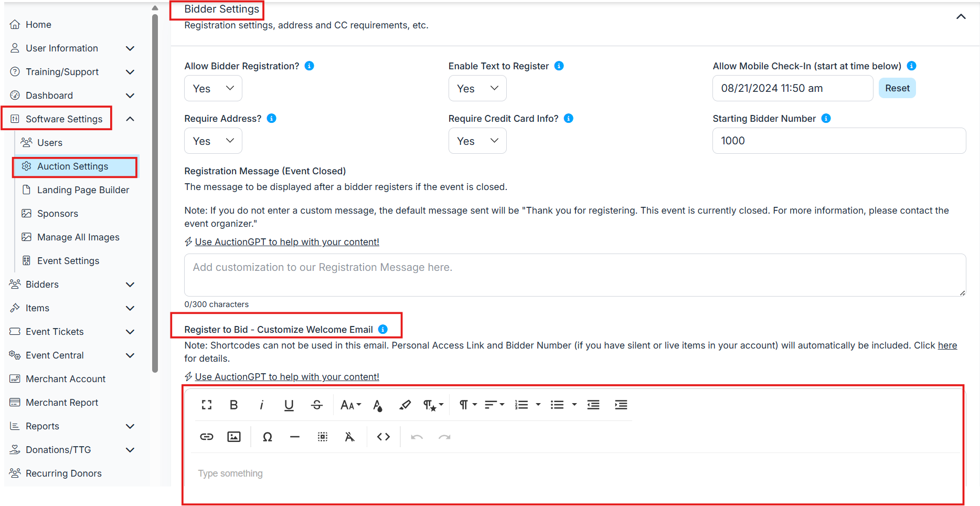Open special characters (omega) picker
This screenshot has height=506, width=980.
[267, 437]
